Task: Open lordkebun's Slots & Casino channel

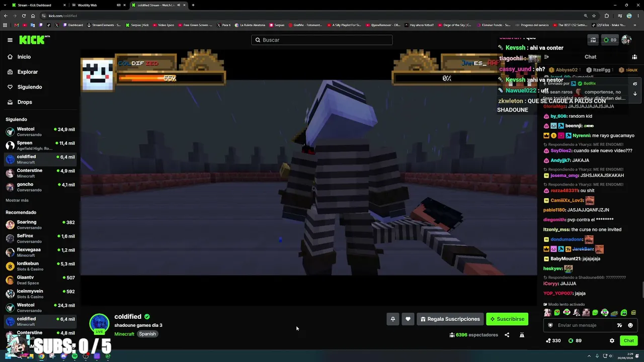Action: pos(40,266)
